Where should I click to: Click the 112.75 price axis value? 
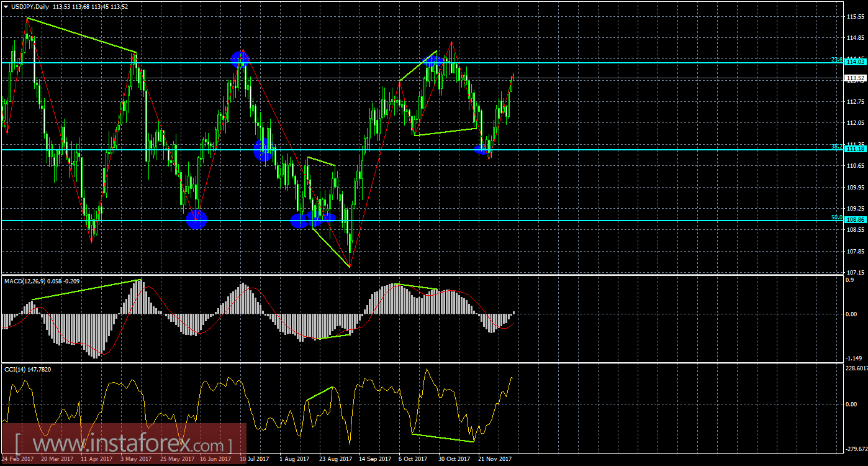pyautogui.click(x=856, y=101)
